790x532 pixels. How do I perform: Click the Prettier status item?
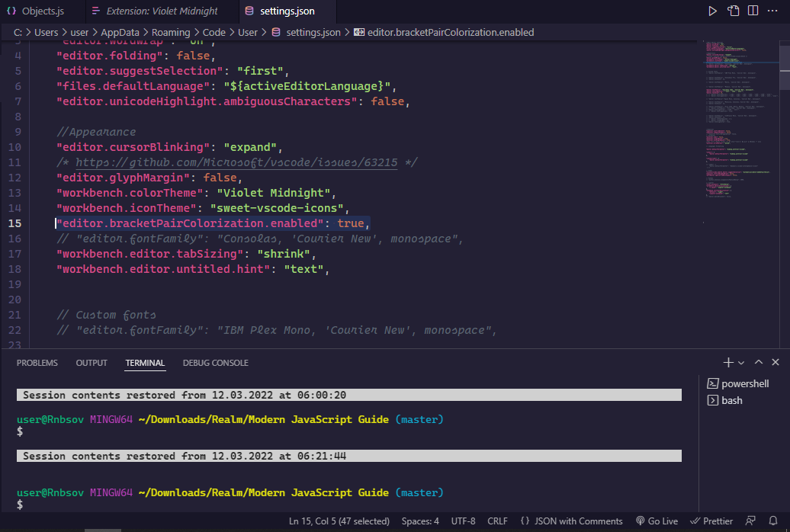pos(711,521)
